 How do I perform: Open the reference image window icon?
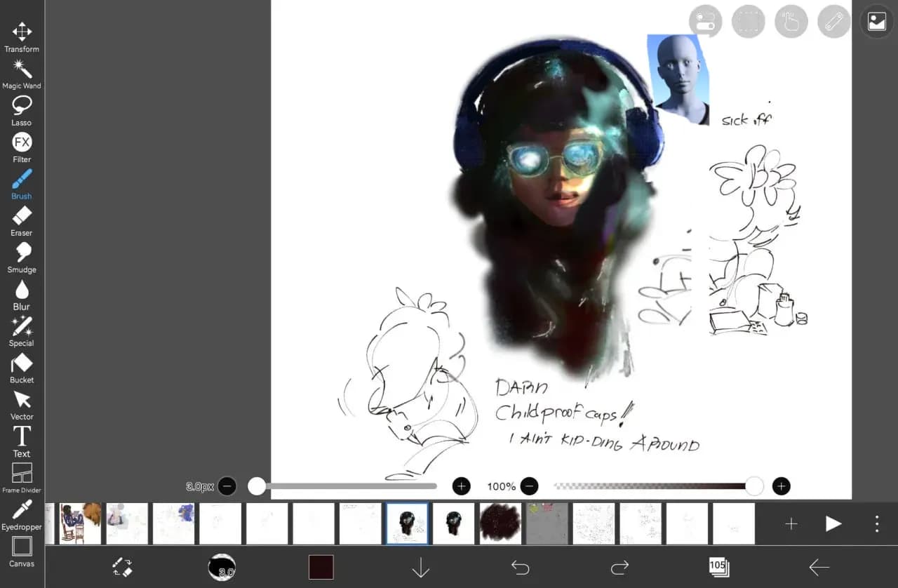pos(877,22)
